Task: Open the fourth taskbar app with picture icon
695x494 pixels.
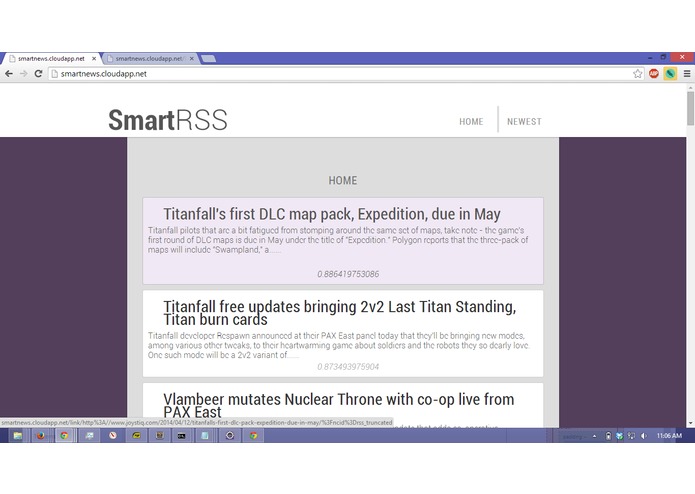Action: click(89, 436)
